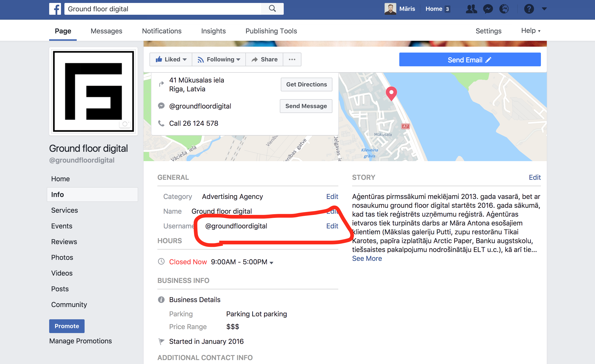
Task: Select Reviews in the sidebar
Action: click(x=64, y=242)
